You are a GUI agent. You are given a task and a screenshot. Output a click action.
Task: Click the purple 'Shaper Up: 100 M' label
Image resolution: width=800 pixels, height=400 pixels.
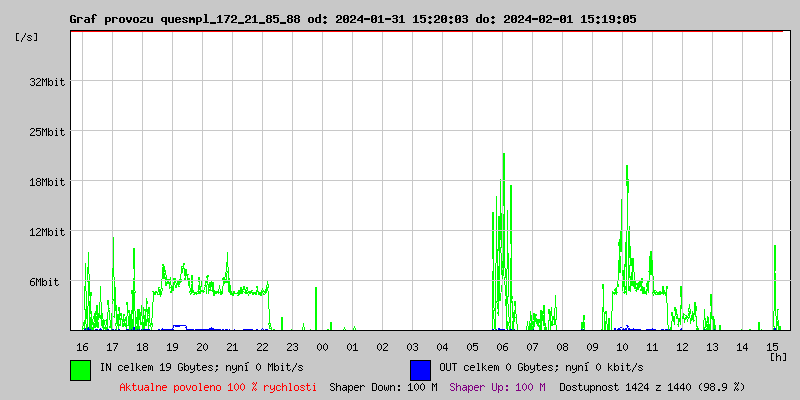(497, 387)
